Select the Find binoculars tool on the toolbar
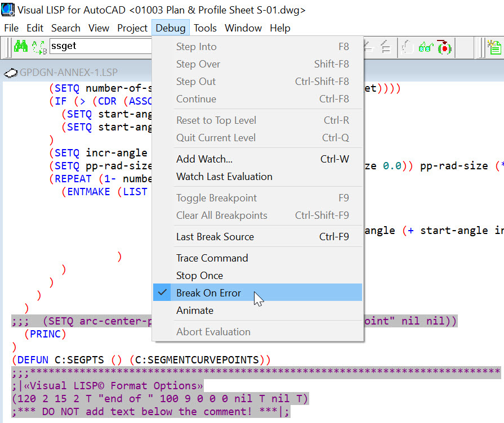The height and width of the screenshot is (423, 504). pyautogui.click(x=20, y=47)
